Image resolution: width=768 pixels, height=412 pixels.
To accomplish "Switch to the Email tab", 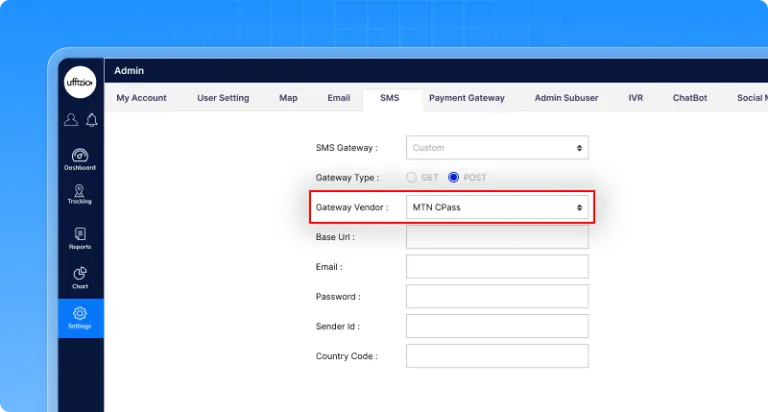I will coord(338,98).
